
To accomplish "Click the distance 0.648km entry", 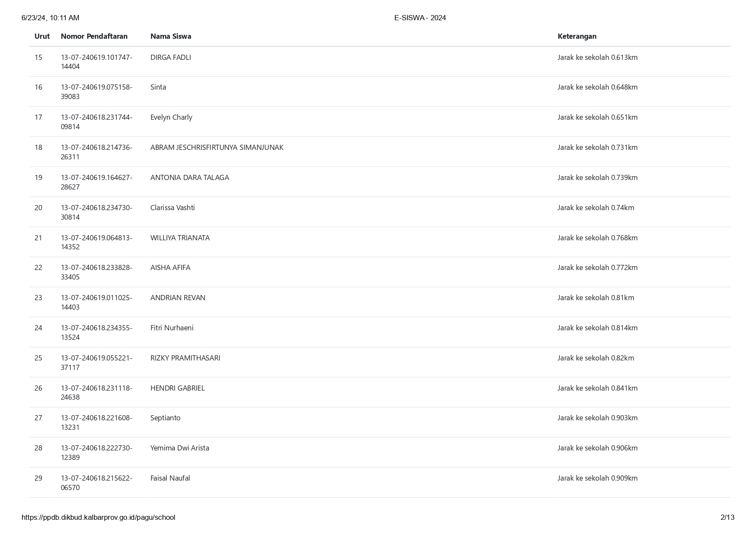I will [597, 87].
